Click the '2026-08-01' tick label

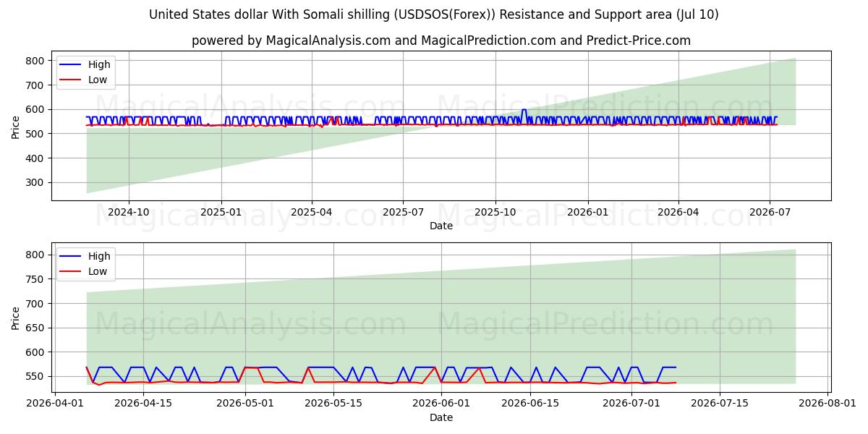(x=828, y=404)
